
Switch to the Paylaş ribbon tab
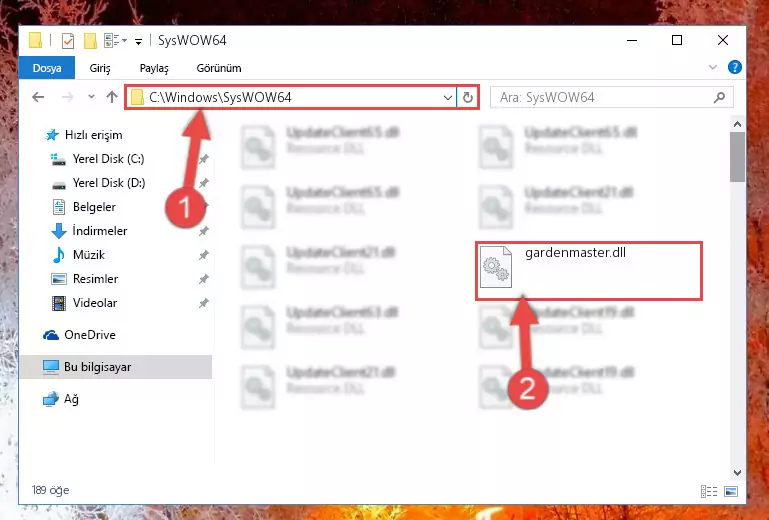point(154,68)
